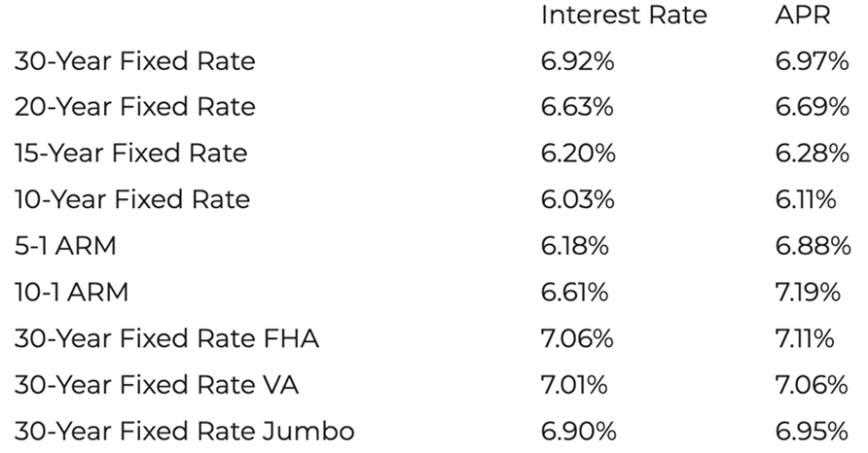This screenshot has width=868, height=453.
Task: Click the 7.19% APR for 10-1 ARM
Action: tap(810, 292)
